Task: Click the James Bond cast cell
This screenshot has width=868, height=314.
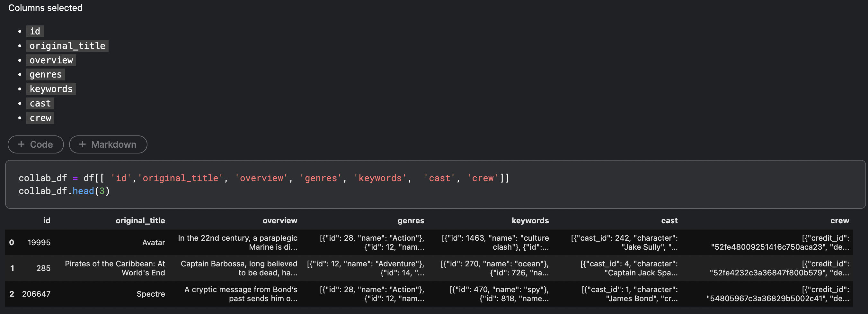Action: [629, 294]
